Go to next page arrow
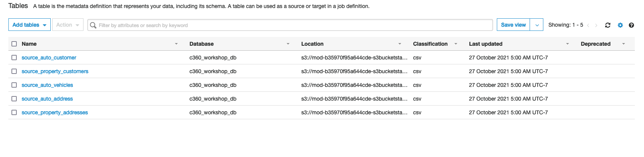This screenshot has height=157, width=644. [596, 25]
